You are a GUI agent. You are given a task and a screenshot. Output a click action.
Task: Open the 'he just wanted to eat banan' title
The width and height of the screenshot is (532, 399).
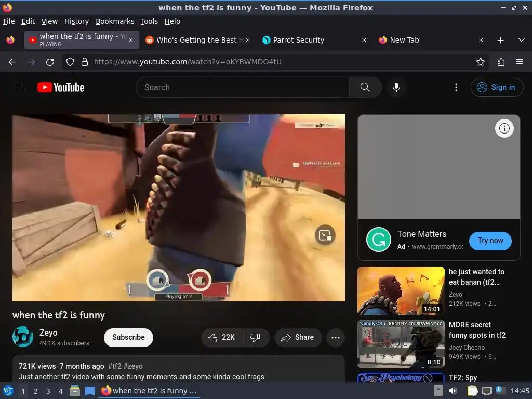click(x=476, y=277)
